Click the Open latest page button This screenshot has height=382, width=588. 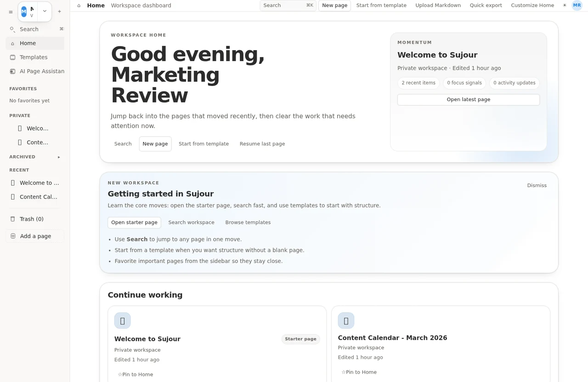click(x=468, y=99)
